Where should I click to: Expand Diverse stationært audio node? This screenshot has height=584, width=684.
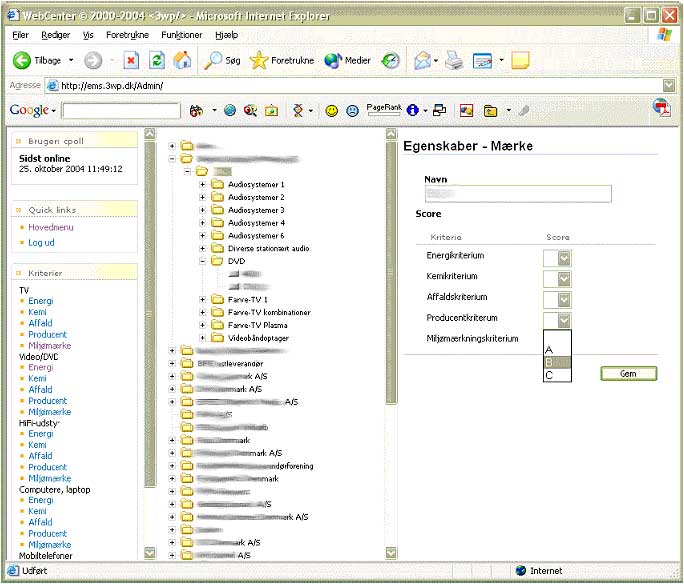click(202, 248)
